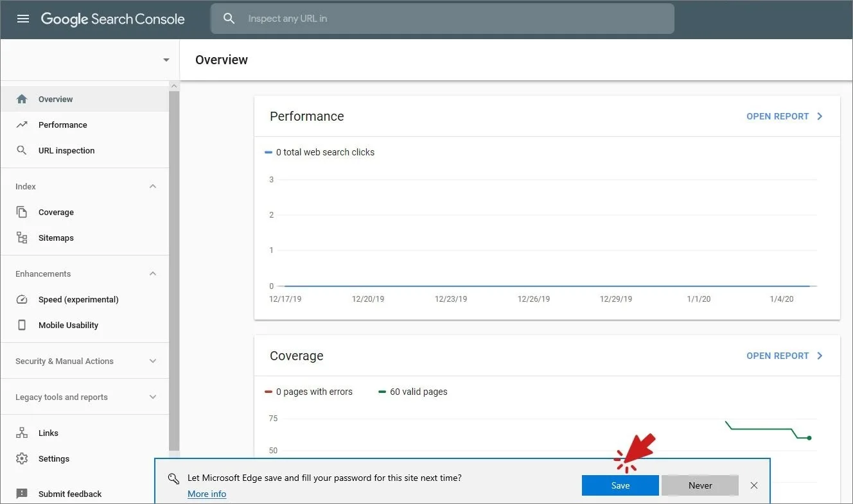This screenshot has height=504, width=853.
Task: Open Performance in sidebar
Action: pos(85,125)
